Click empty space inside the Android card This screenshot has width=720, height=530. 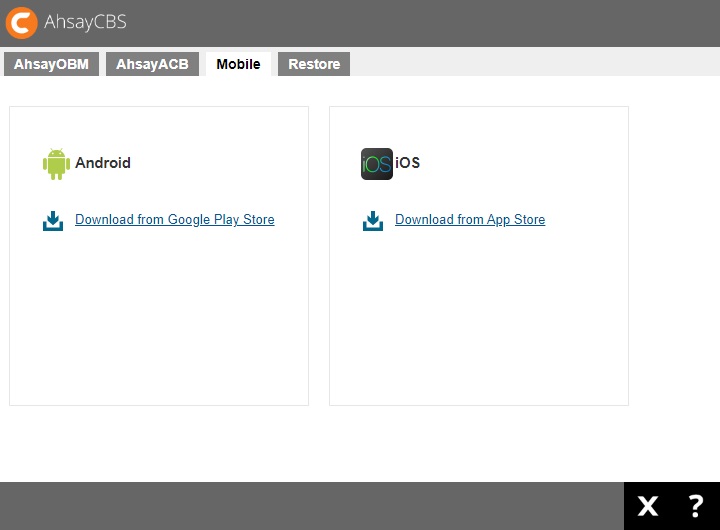pos(160,320)
